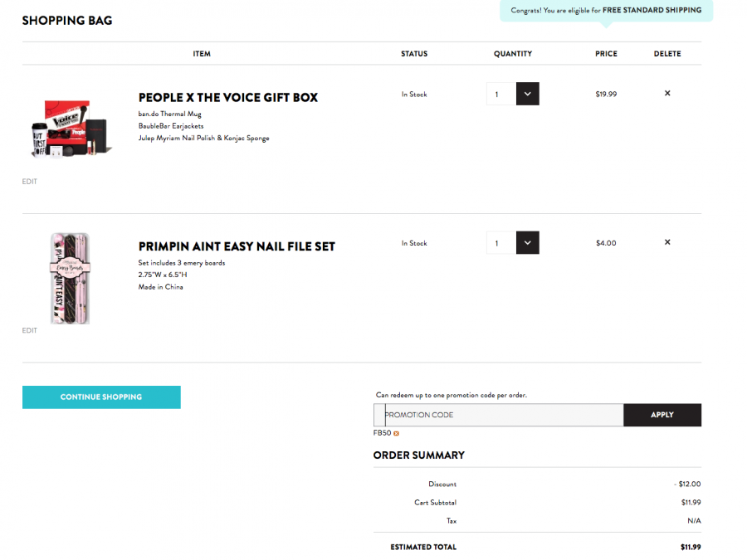Delete the People x The Voice Gift Box
The height and width of the screenshot is (560, 747).
tap(667, 93)
